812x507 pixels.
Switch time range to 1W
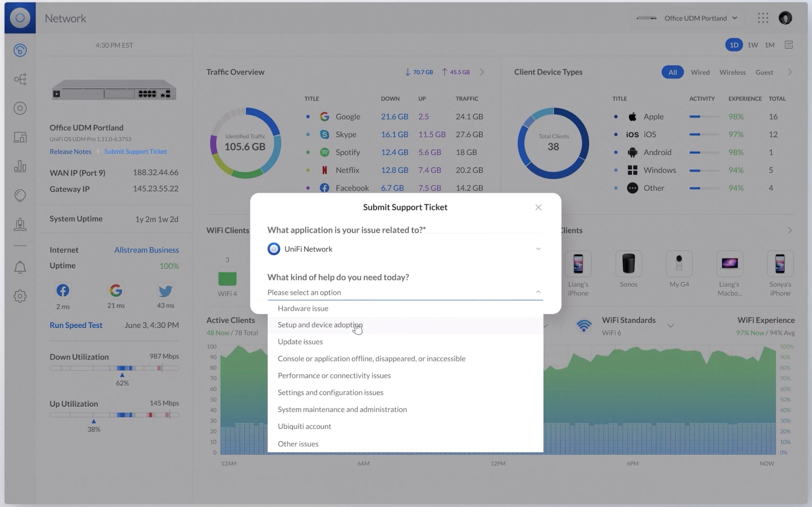pos(753,45)
